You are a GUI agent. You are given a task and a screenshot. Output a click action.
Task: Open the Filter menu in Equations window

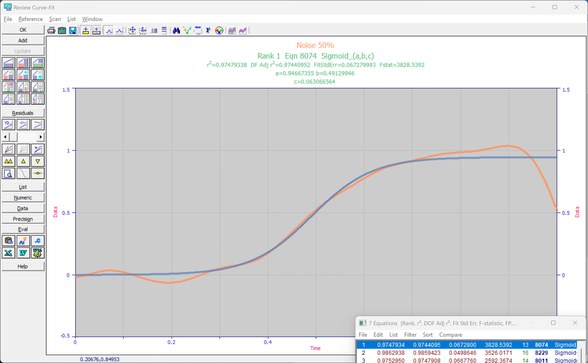pos(410,334)
